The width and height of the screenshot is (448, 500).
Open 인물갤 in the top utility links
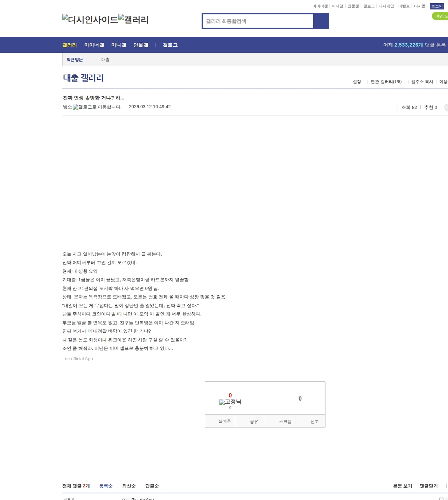click(353, 6)
